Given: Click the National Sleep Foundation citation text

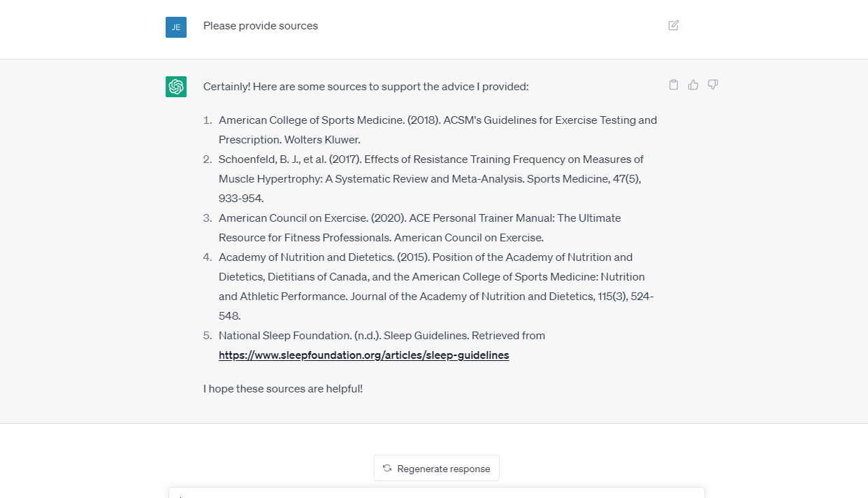Looking at the screenshot, I should (x=382, y=336).
